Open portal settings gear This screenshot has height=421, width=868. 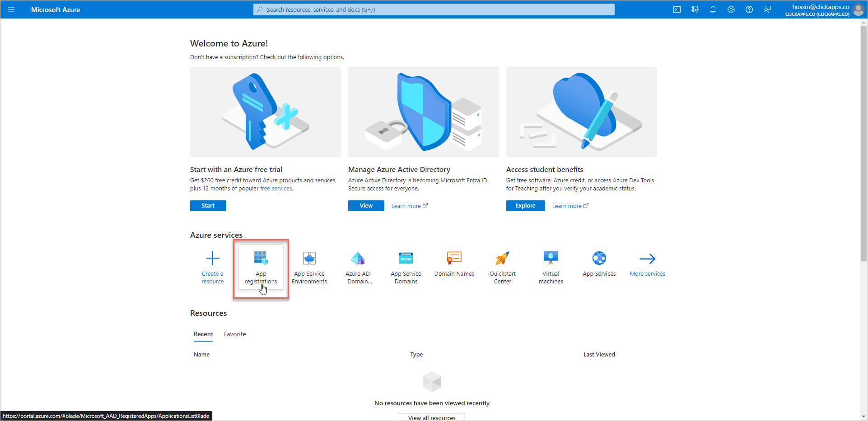point(731,9)
